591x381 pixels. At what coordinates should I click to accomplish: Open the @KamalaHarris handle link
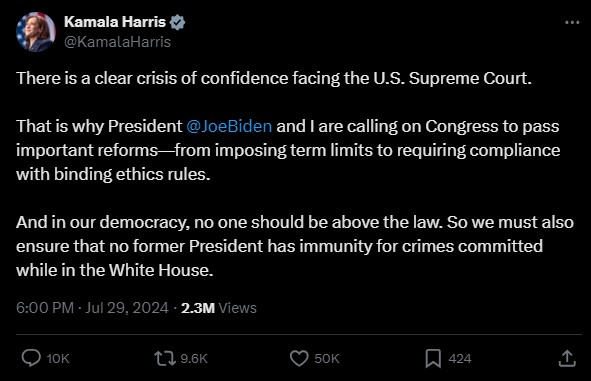tap(117, 42)
